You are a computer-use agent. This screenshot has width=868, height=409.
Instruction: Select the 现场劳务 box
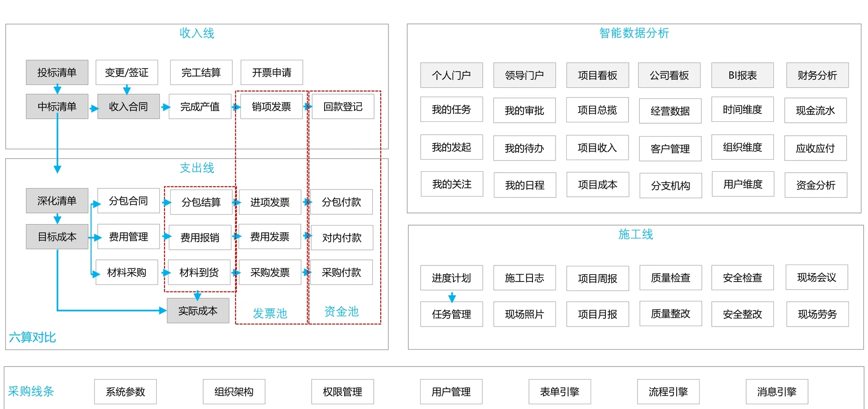(818, 314)
